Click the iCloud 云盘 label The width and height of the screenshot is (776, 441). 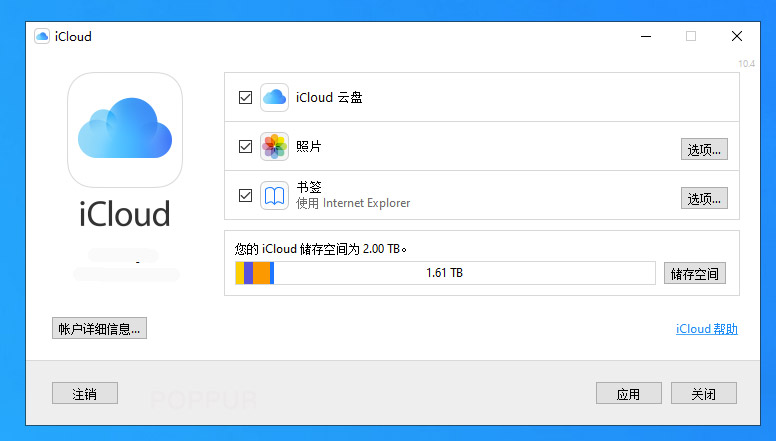329,98
